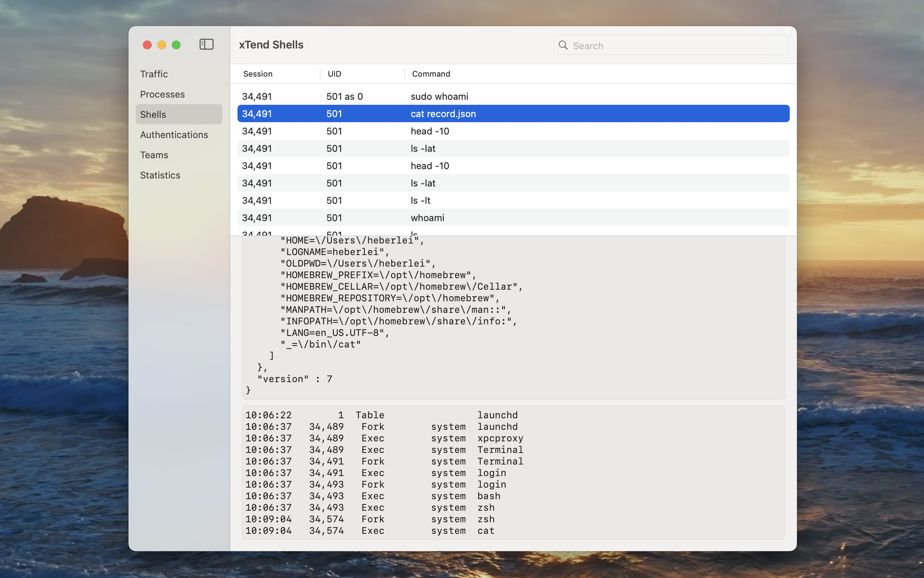Screen dimensions: 924x578
Task: Click the yellow minimize window button
Action: point(162,45)
